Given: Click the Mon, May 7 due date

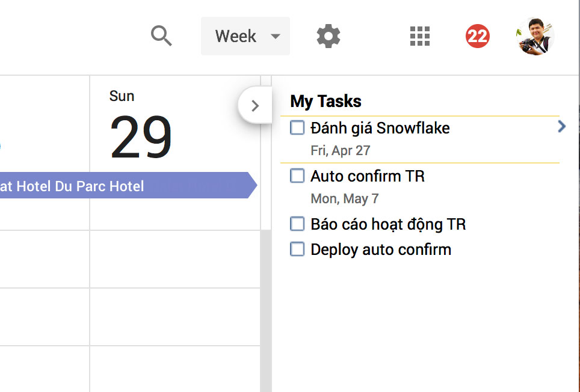Looking at the screenshot, I should pos(344,199).
